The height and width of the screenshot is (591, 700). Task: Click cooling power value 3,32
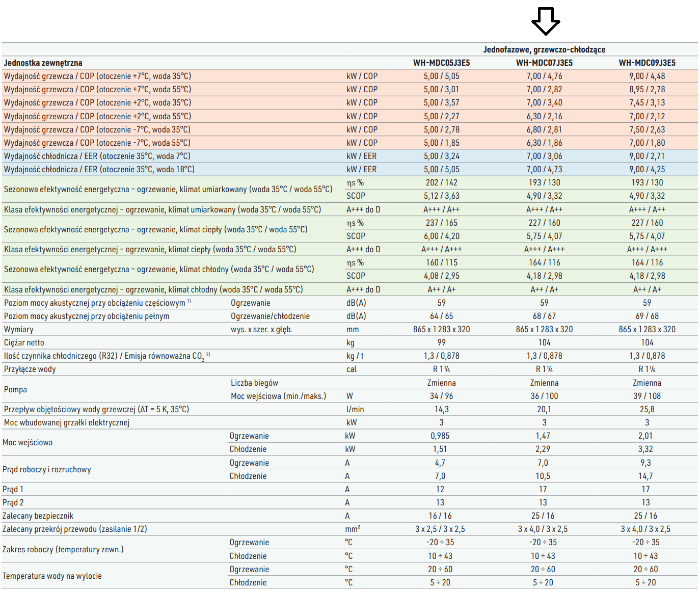[x=645, y=449]
